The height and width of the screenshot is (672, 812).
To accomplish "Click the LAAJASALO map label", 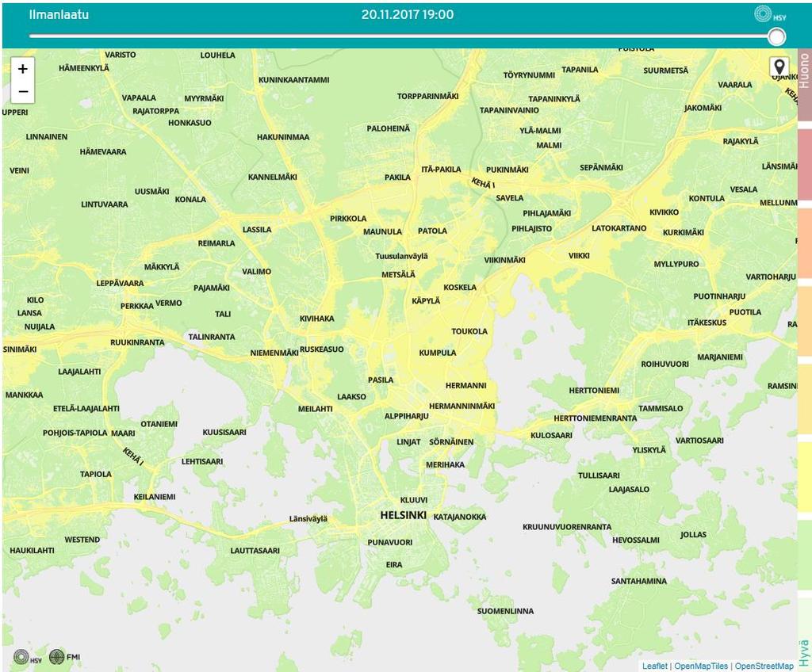I will 629,490.
